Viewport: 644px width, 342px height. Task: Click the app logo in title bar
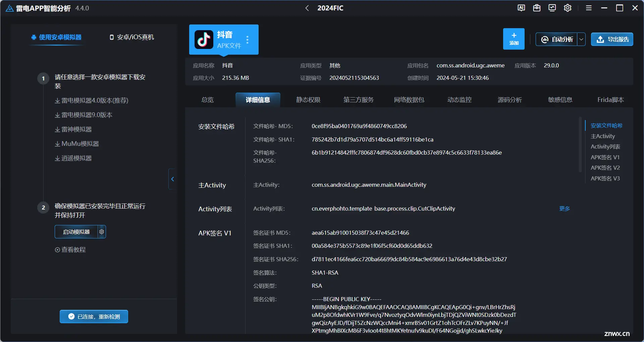tap(10, 8)
